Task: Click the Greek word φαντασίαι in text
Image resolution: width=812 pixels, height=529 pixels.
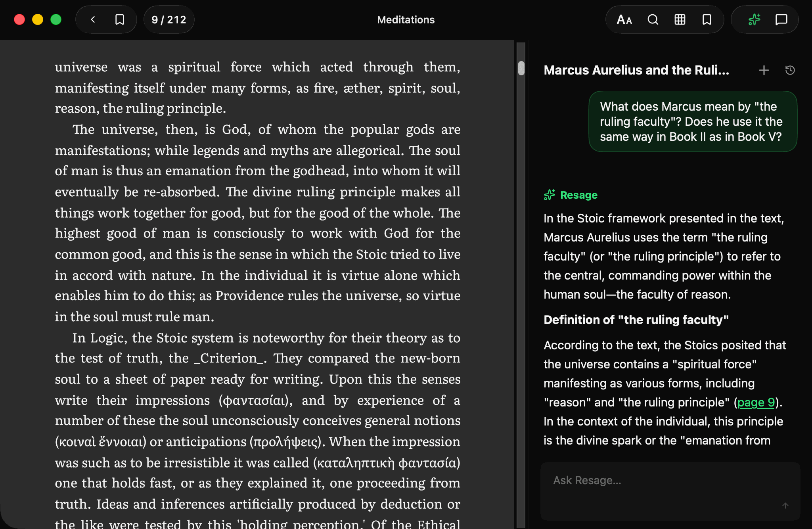Action: click(x=255, y=401)
